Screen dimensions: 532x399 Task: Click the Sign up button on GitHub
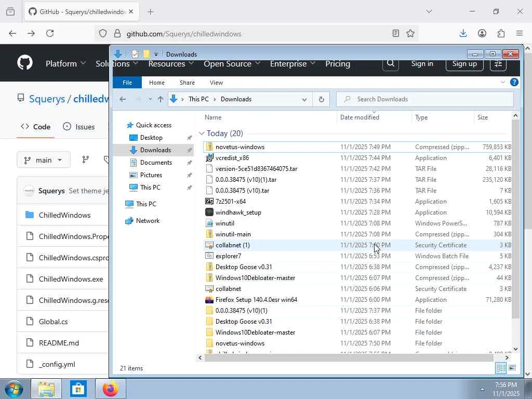point(464,63)
